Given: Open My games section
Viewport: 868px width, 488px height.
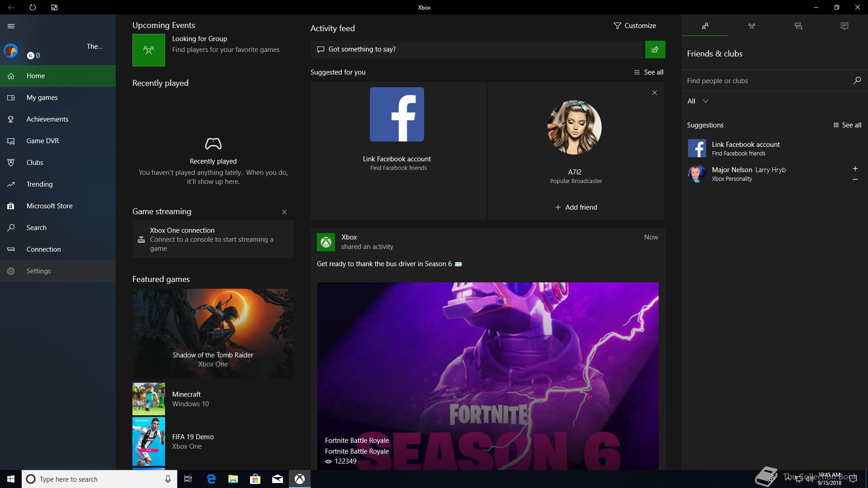Looking at the screenshot, I should [x=58, y=98].
